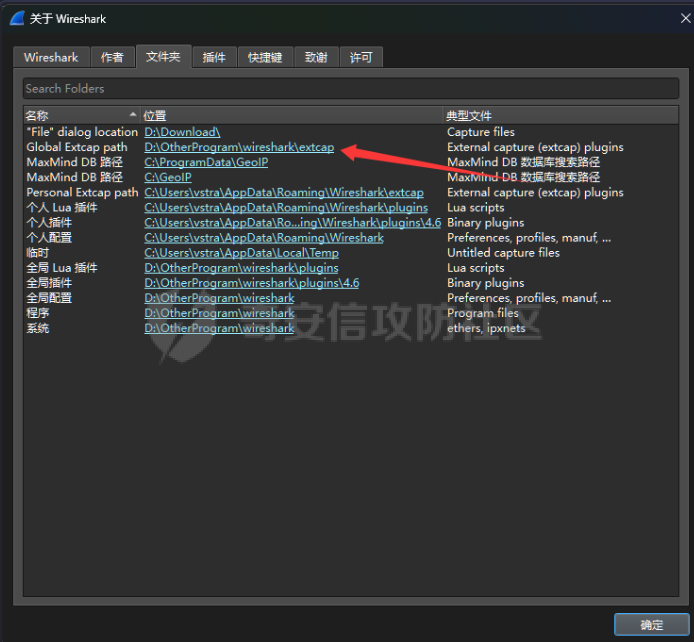Viewport: 694px width, 642px height.
Task: Select the 全局 Lua 插件 row name
Action: click(62, 268)
